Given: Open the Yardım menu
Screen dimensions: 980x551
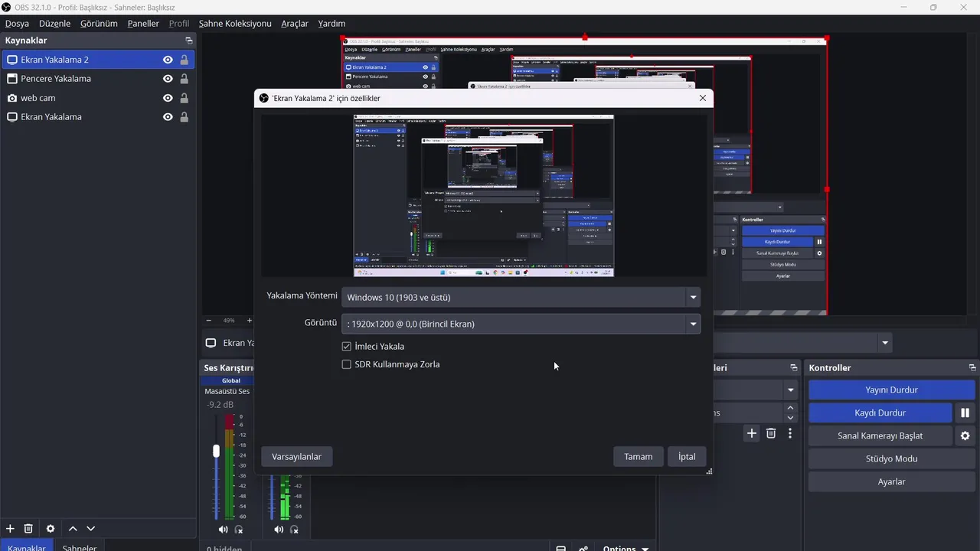Looking at the screenshot, I should 332,24.
